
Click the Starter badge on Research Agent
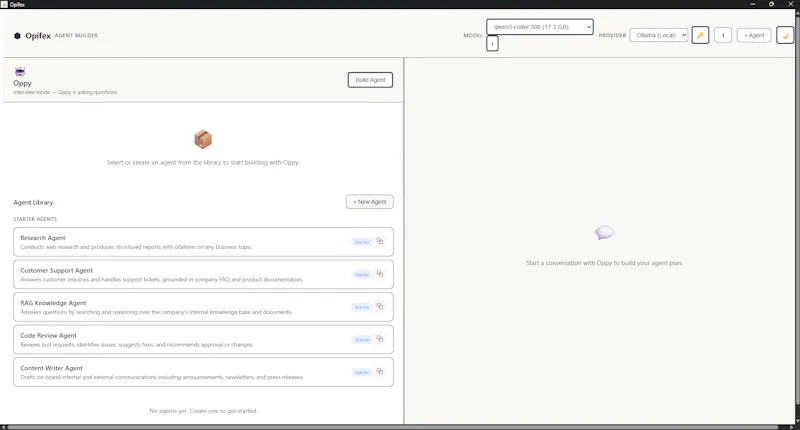362,242
